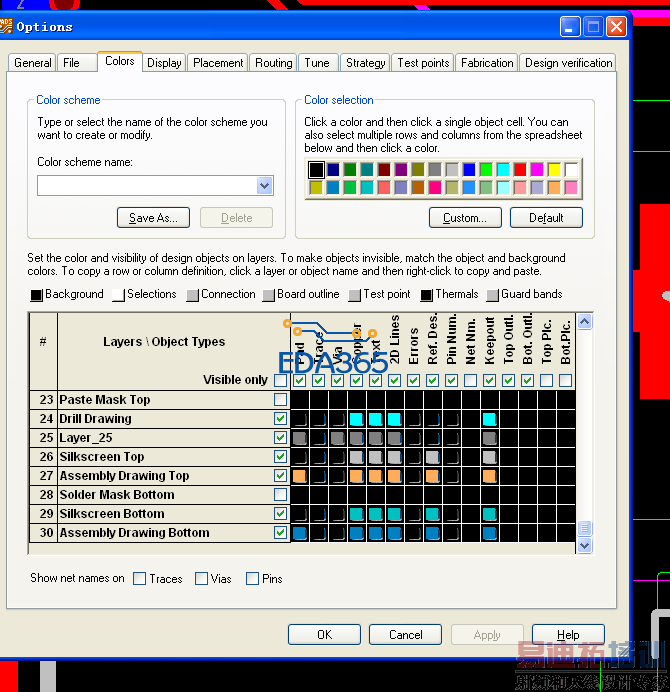Click the grid scrollbar thumb
The image size is (670, 692).
pyautogui.click(x=584, y=528)
